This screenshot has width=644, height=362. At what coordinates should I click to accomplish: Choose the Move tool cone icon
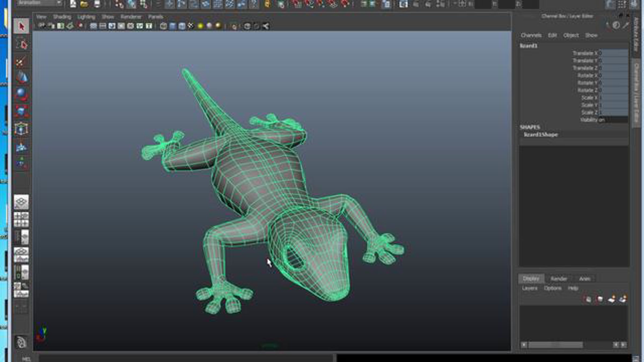tap(21, 77)
